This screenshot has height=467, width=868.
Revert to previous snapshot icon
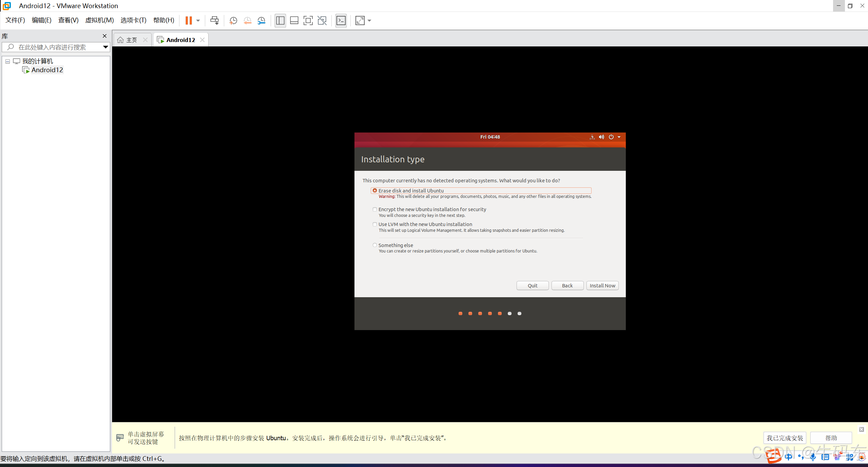247,20
